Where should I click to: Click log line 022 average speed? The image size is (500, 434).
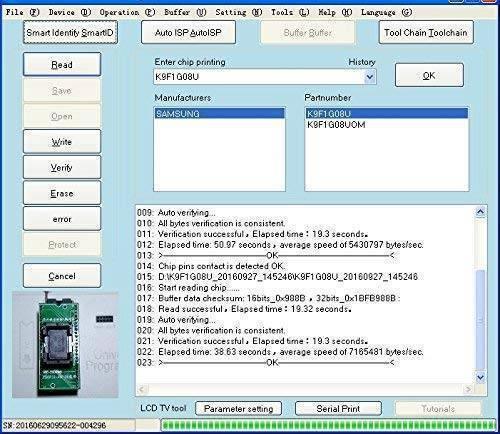pos(280,352)
